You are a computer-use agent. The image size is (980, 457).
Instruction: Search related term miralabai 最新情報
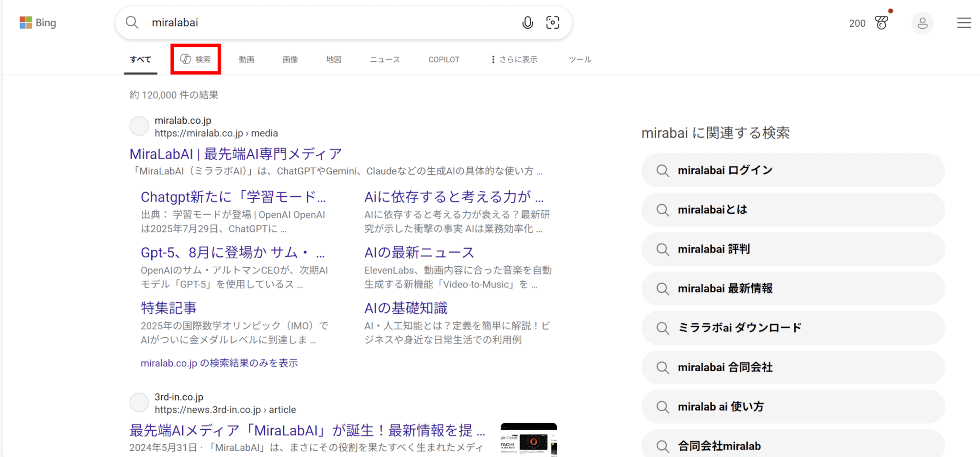(793, 288)
